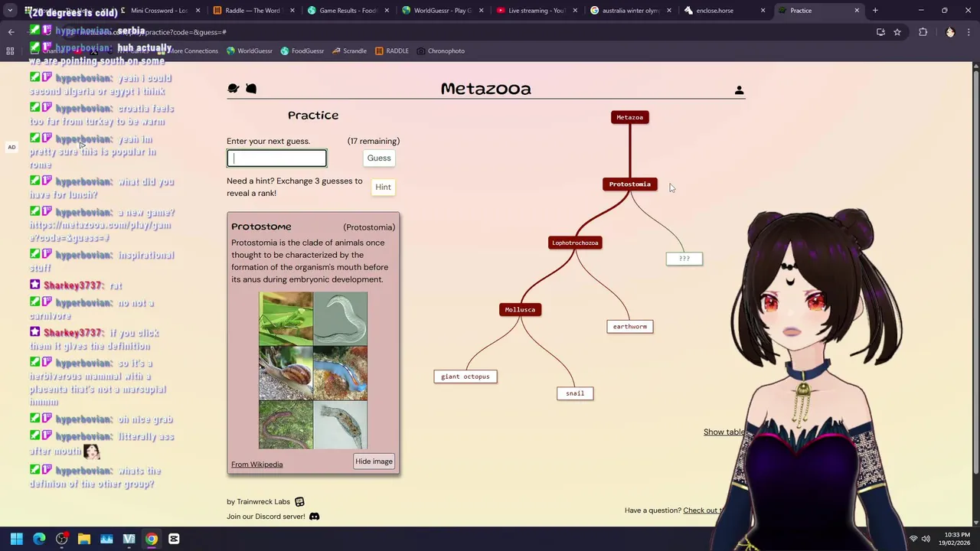
Task: Click the protostome collage image
Action: [x=313, y=370]
